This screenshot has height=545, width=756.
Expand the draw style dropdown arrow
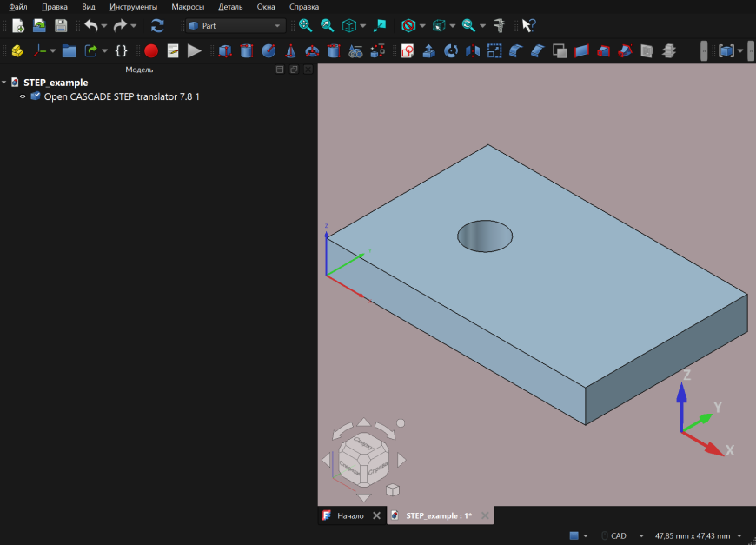pos(422,25)
